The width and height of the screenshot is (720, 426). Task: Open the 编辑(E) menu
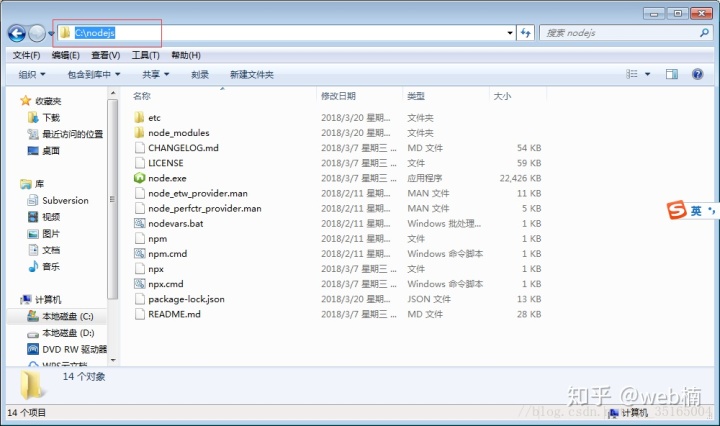tap(66, 55)
